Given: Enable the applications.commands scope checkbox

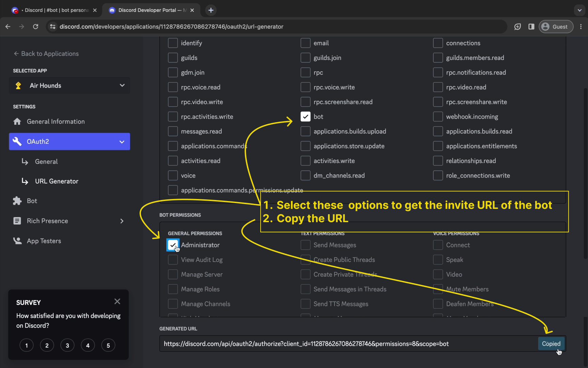Looking at the screenshot, I should click(x=173, y=146).
